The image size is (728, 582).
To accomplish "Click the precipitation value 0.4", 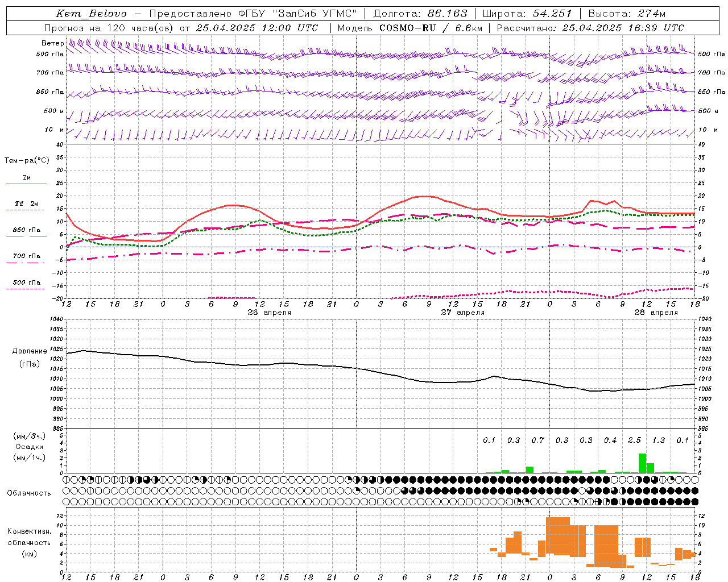I will pos(610,440).
